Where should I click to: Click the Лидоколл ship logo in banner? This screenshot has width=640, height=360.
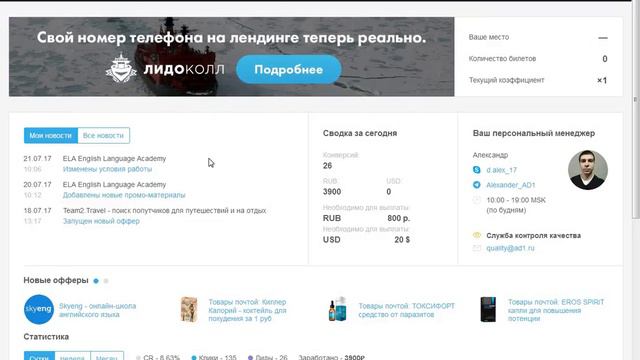tap(121, 67)
